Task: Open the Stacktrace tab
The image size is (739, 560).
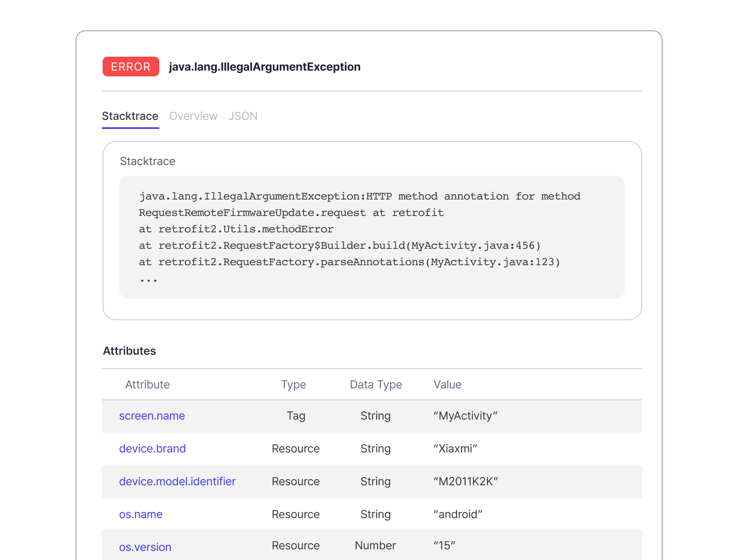Action: coord(130,116)
